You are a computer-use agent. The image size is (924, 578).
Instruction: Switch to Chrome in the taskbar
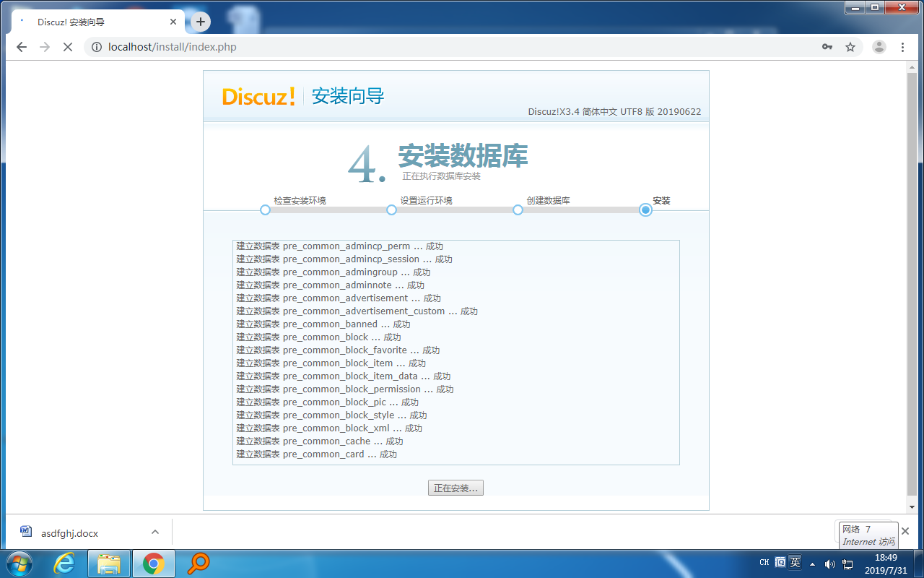(153, 564)
